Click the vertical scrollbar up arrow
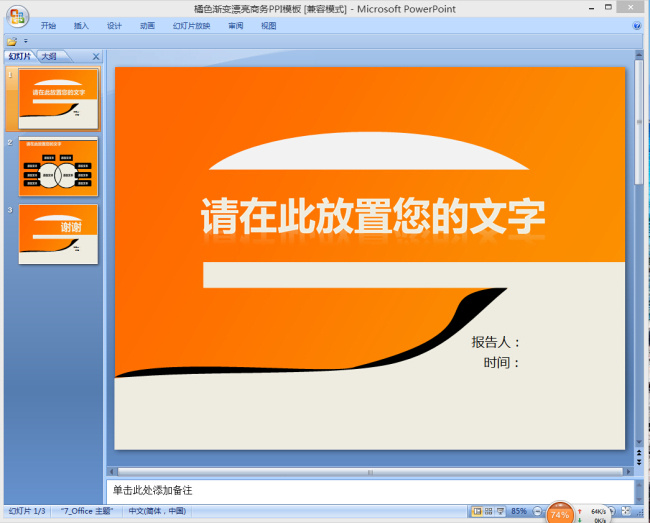This screenshot has height=523, width=650. tap(639, 55)
